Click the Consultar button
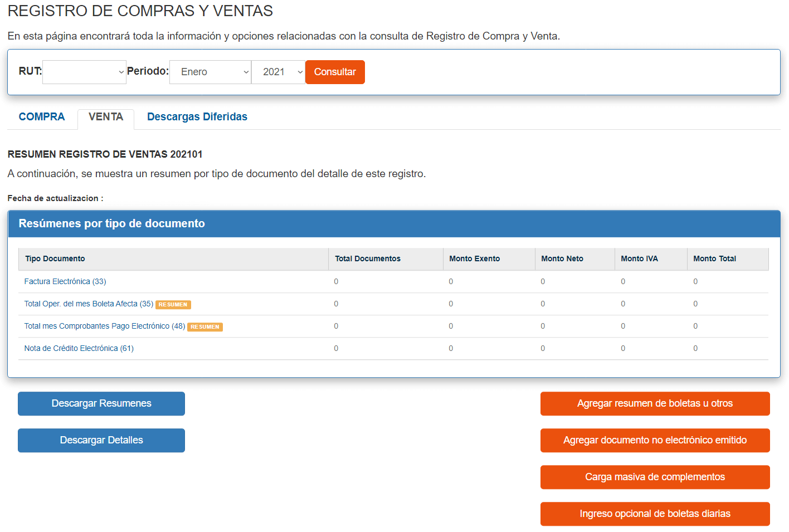The height and width of the screenshot is (532, 789). click(x=334, y=72)
